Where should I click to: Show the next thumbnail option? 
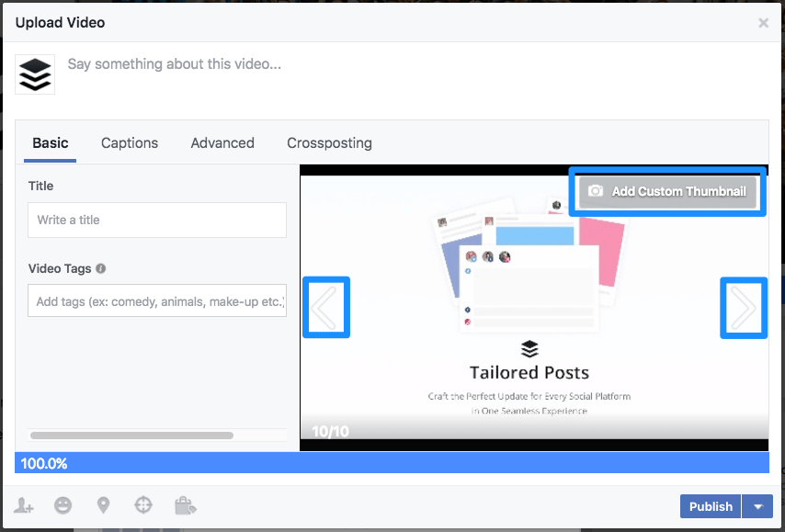click(x=744, y=308)
